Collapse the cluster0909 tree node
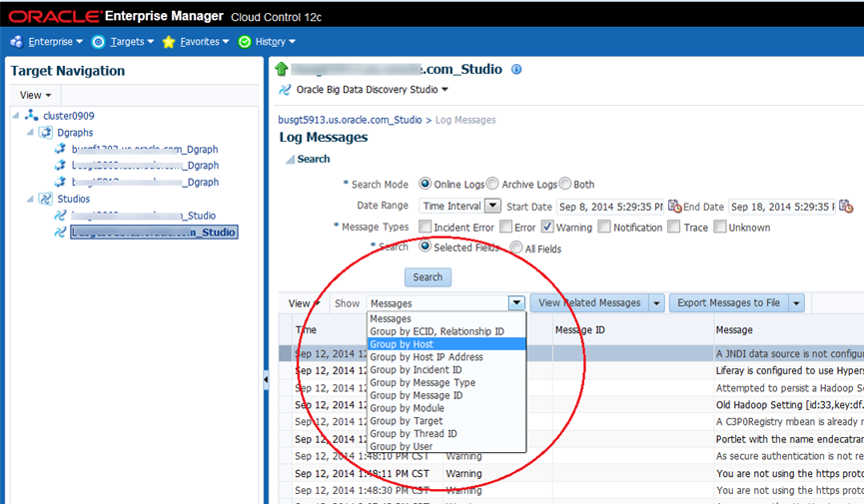Screen dimensions: 865x504 (x=16, y=115)
